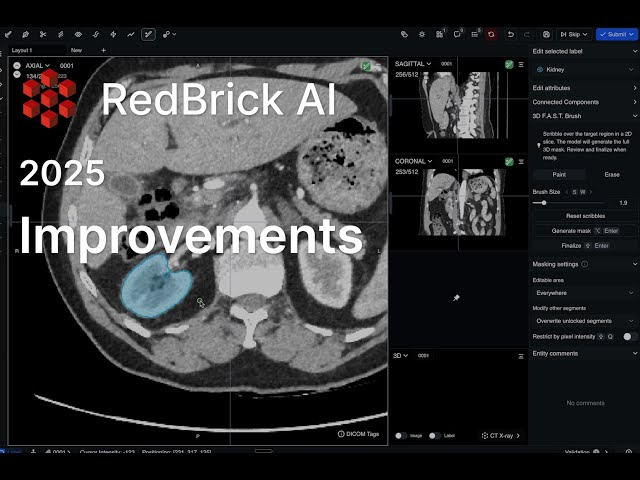
Task: Open the connected-nodes tool dropdown
Action: (x=169, y=35)
